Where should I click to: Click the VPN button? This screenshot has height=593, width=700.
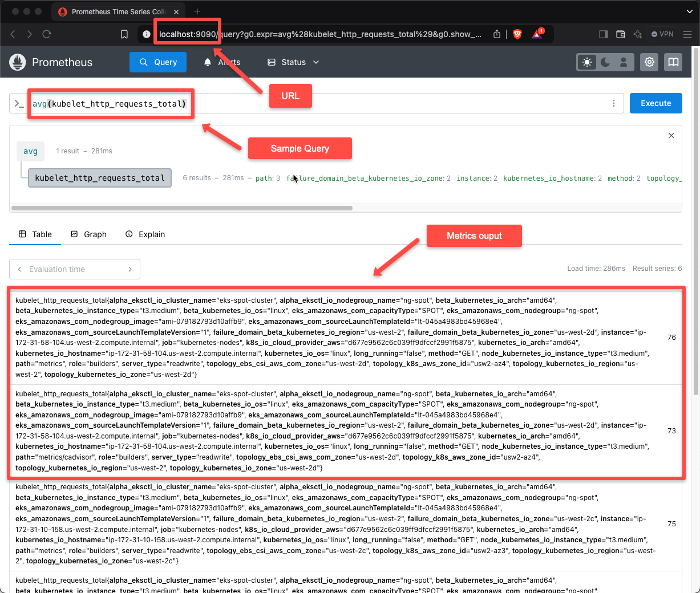pos(662,34)
